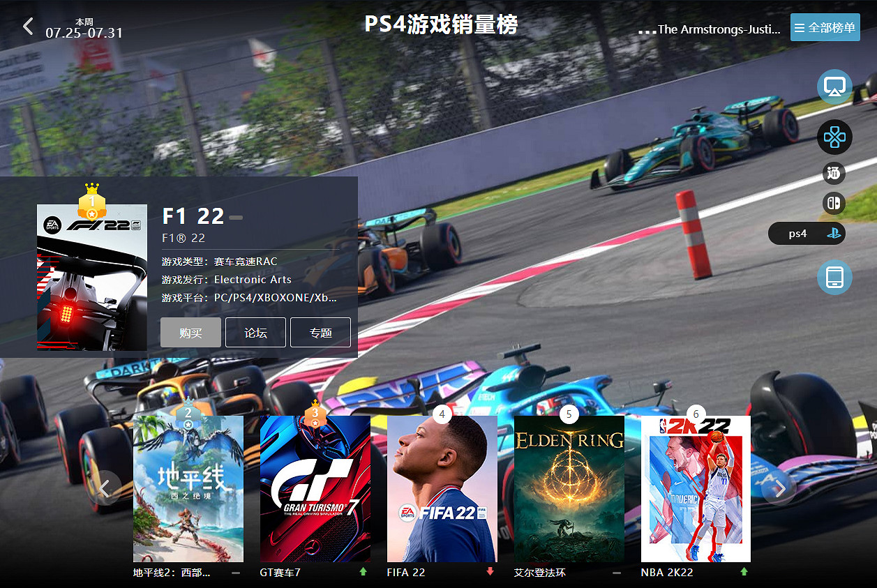Click the gamepad controller icon in the sidebar
The height and width of the screenshot is (588, 877).
pyautogui.click(x=834, y=137)
